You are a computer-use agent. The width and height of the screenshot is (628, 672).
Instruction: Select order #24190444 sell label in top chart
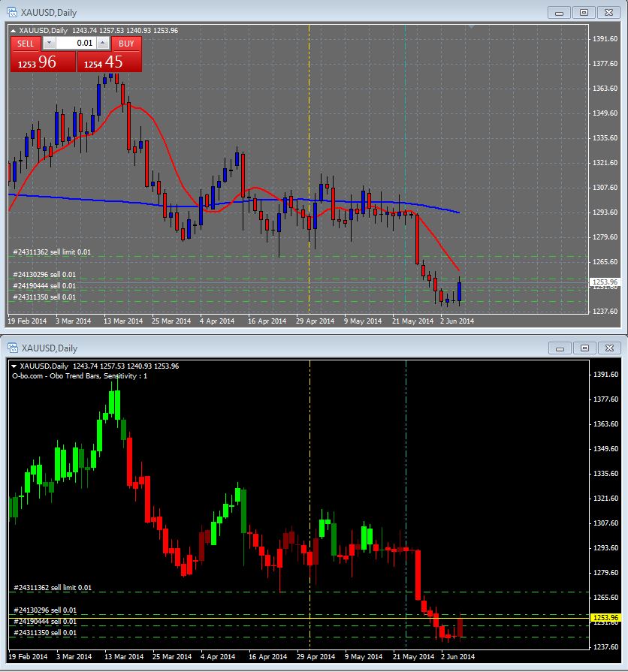point(44,285)
